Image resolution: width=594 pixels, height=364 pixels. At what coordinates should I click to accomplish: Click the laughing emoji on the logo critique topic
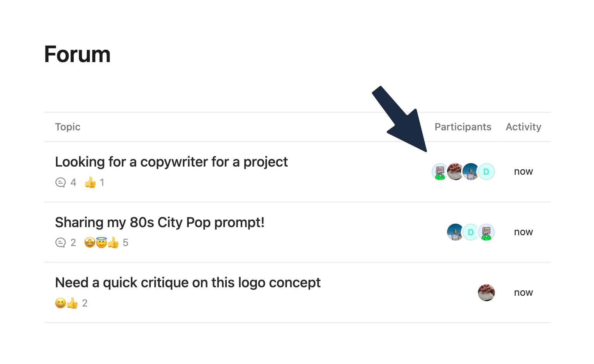click(x=61, y=303)
